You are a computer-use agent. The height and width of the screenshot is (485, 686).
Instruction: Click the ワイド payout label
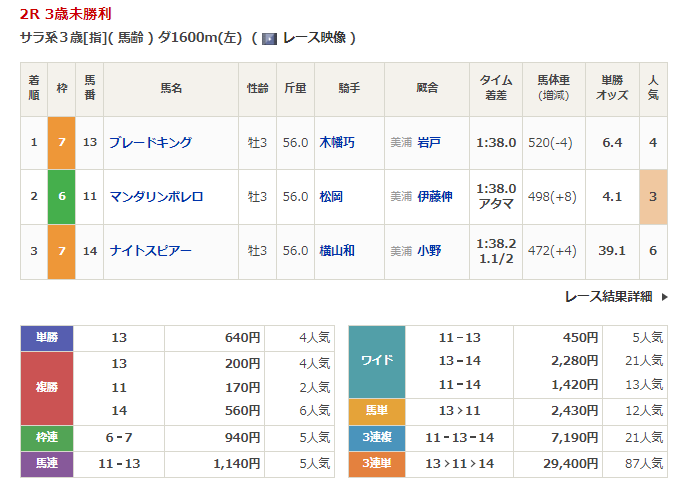(x=377, y=361)
